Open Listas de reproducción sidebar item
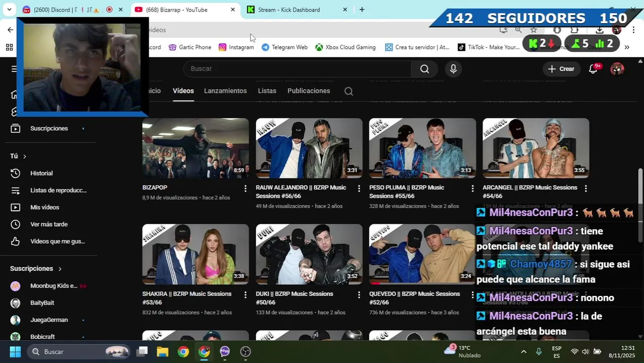This screenshot has width=644, height=363. 48,190
